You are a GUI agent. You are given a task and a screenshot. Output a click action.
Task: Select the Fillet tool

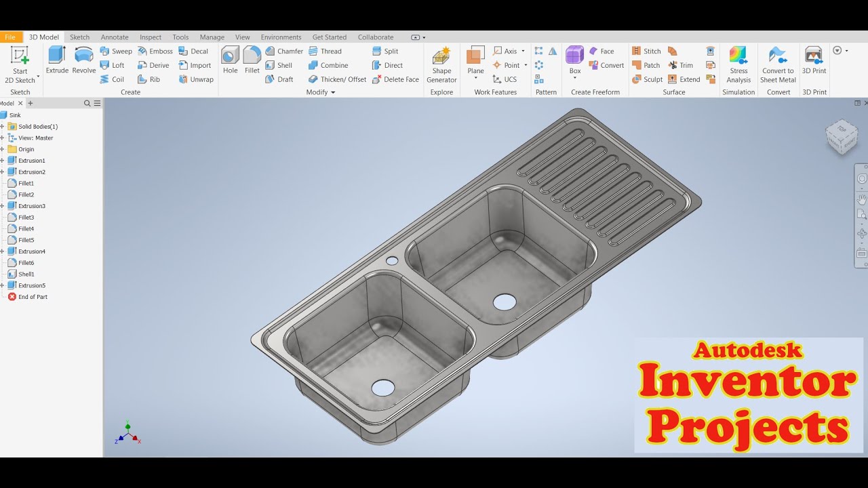(x=252, y=60)
